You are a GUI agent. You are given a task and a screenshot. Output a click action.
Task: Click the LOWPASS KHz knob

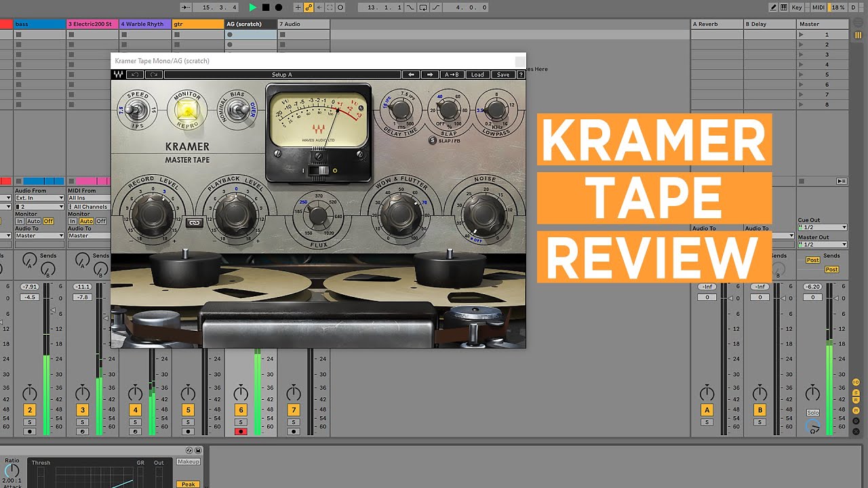pyautogui.click(x=496, y=109)
